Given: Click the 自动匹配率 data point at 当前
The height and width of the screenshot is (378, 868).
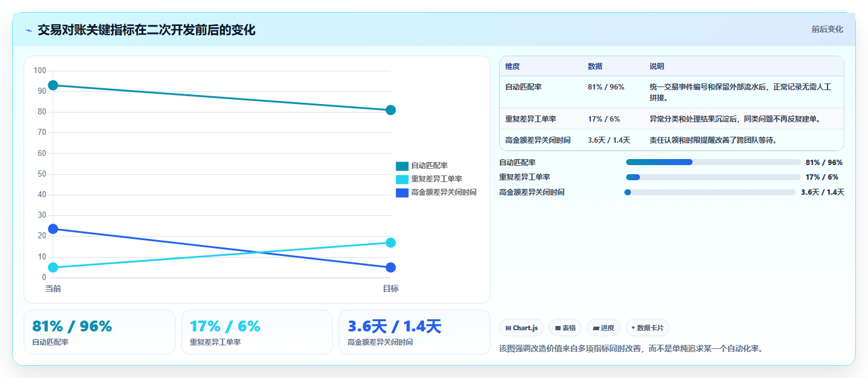Looking at the screenshot, I should (x=53, y=85).
